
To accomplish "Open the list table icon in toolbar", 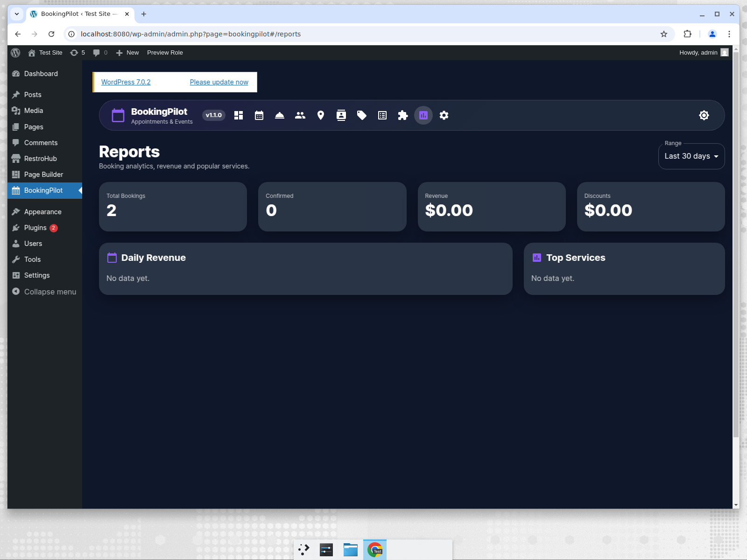I will click(382, 115).
